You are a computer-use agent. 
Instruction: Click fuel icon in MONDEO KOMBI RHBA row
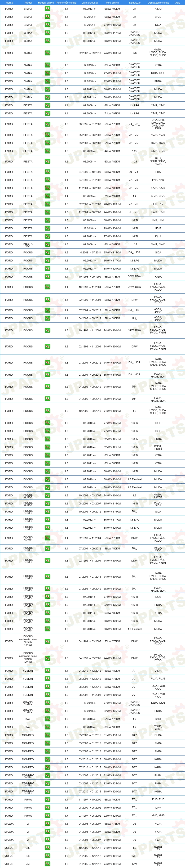[x=47, y=776]
